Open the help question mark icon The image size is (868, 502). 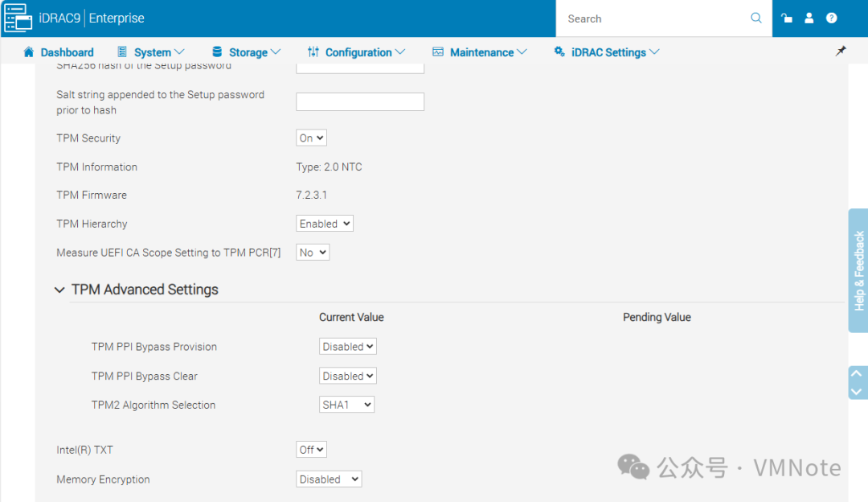(x=832, y=19)
